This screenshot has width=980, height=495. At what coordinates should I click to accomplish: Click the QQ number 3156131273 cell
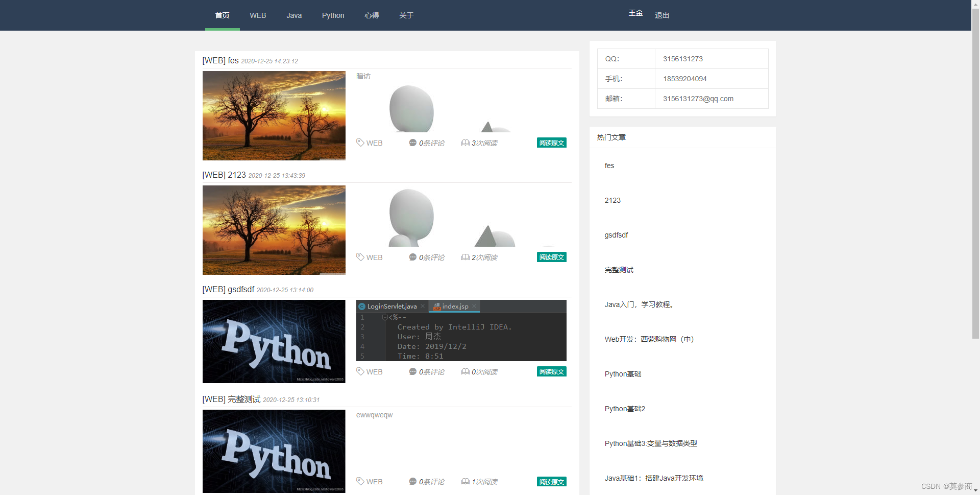(x=712, y=59)
